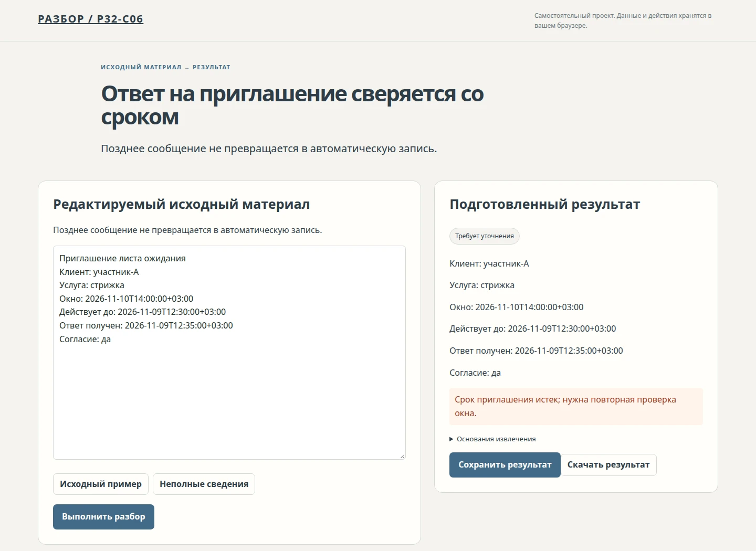Grab the text area resize handle
This screenshot has height=551, width=756.
click(402, 456)
